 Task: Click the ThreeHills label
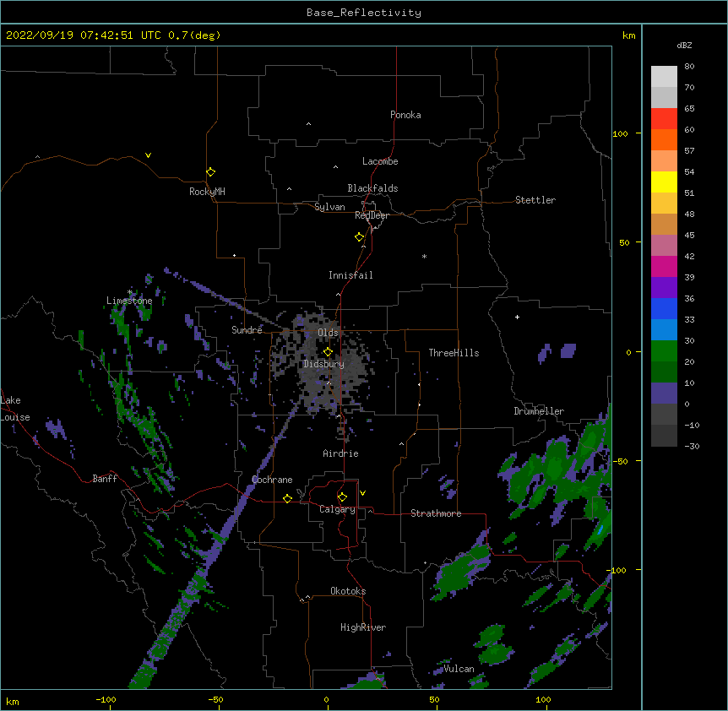tap(454, 353)
